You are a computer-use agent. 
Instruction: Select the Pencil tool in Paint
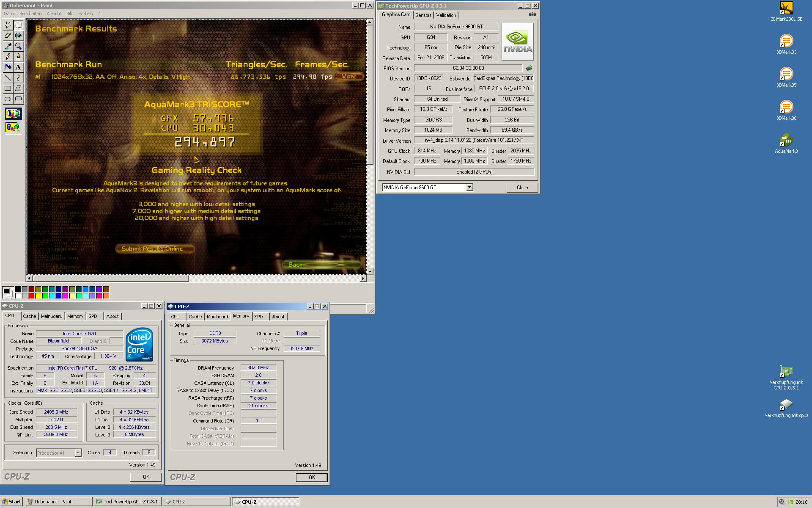pos(8,57)
